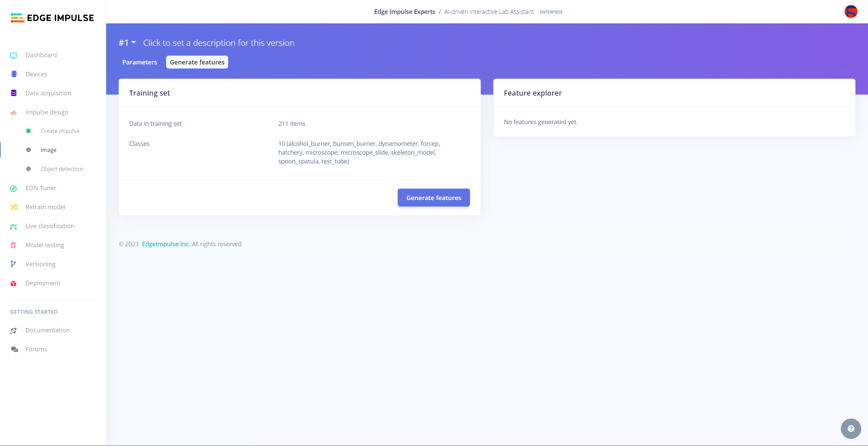This screenshot has height=446, width=868.
Task: Open Versioning page
Action: tap(40, 264)
